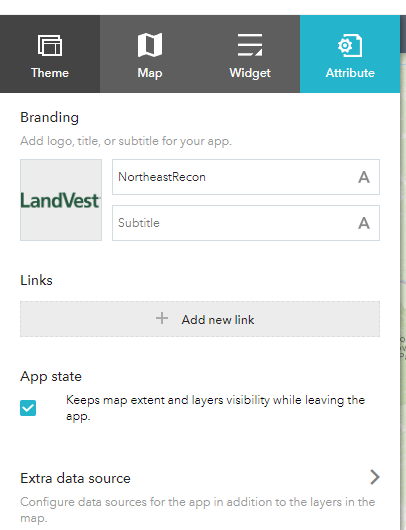Click the Theme window icon

[x=50, y=45]
